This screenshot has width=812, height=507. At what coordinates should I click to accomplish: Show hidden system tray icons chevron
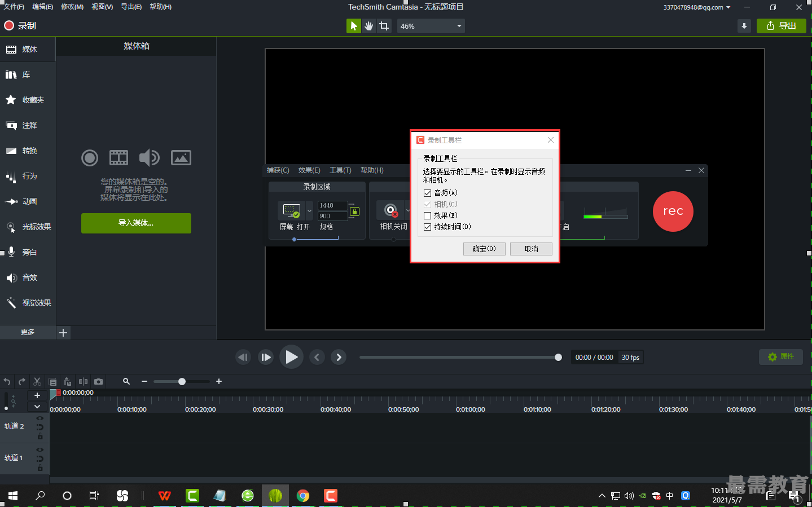(602, 496)
